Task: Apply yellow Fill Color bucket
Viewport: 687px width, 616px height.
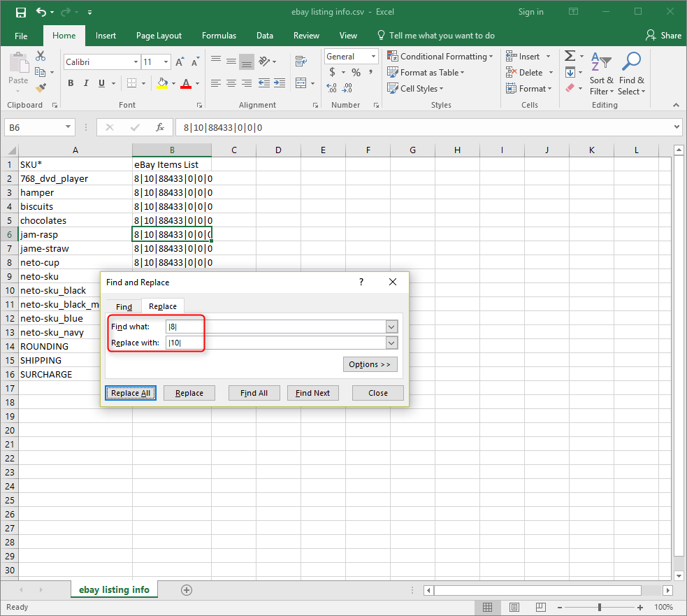Action: coord(162,83)
